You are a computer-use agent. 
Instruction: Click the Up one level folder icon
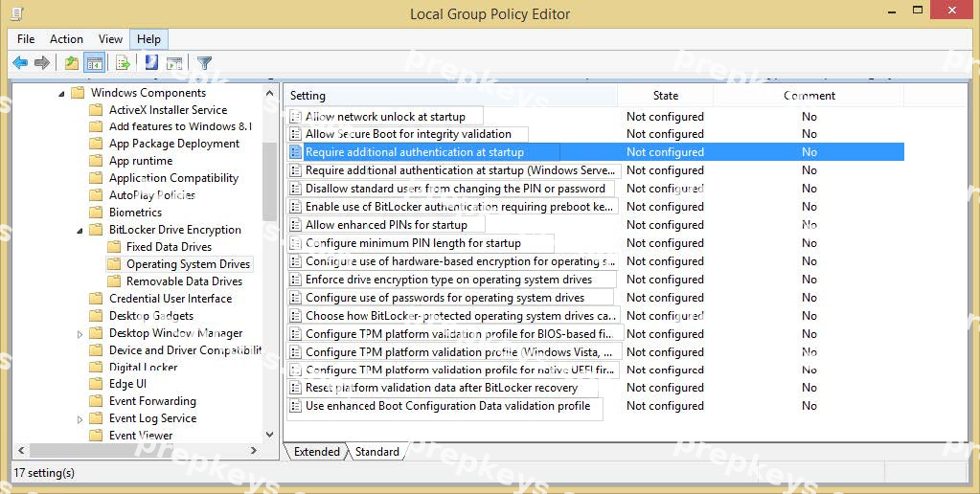(x=71, y=62)
